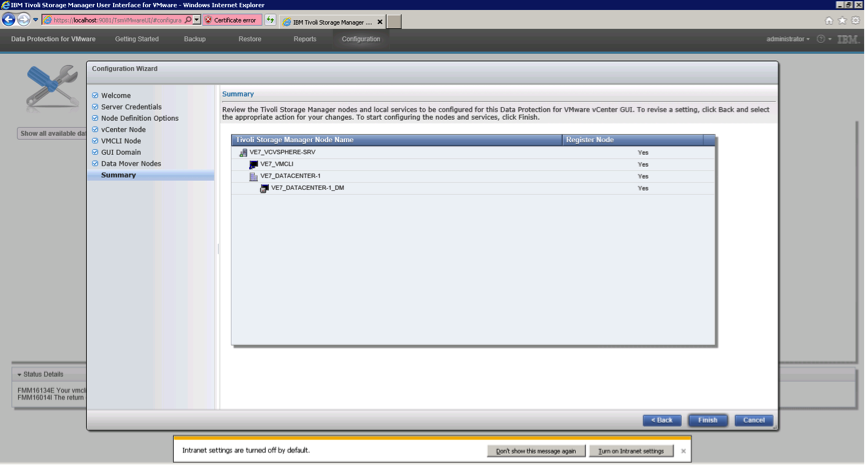Screen dimensions: 865x465
Task: Open the browser Home icon
Action: (x=829, y=20)
